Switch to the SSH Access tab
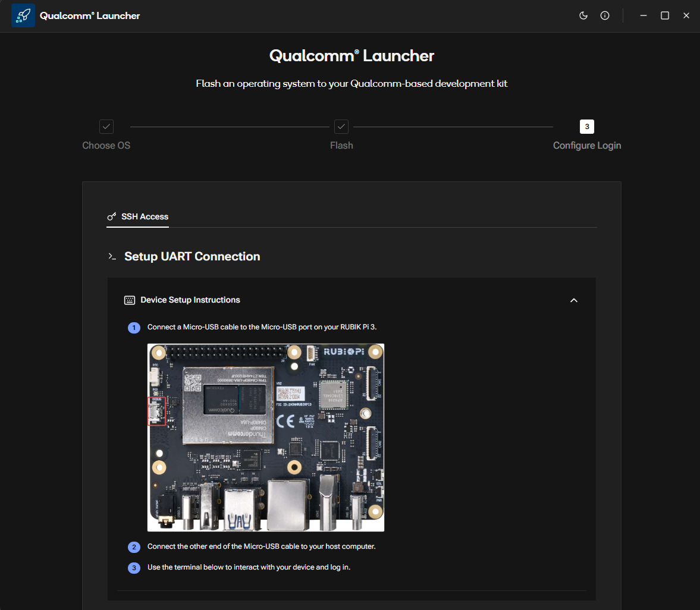This screenshot has height=610, width=700. point(145,216)
